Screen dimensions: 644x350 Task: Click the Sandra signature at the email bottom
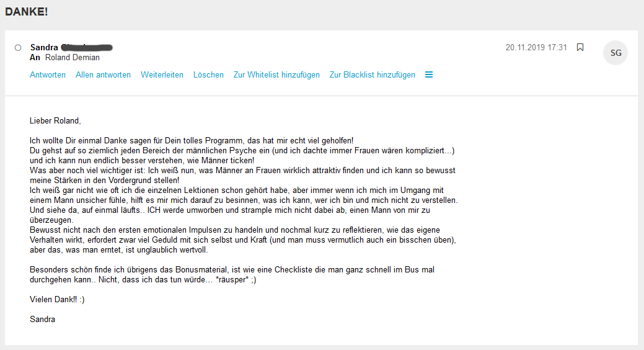[x=42, y=320]
